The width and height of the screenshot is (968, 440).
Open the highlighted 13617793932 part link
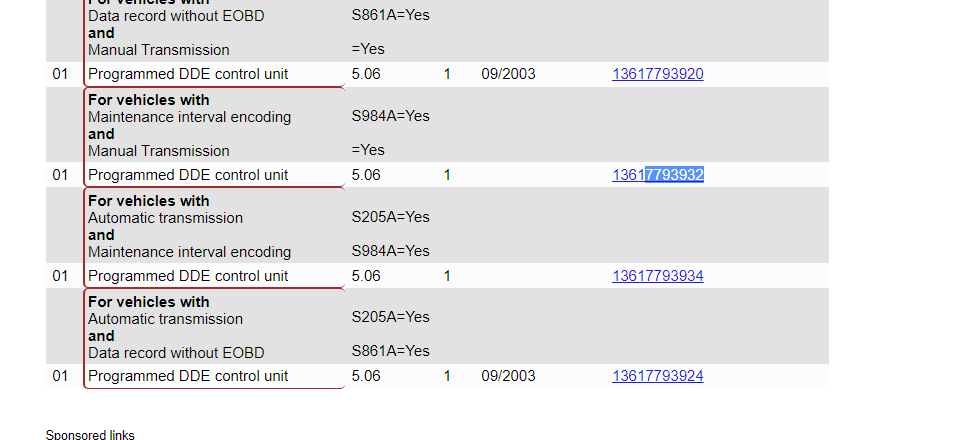[x=657, y=175]
